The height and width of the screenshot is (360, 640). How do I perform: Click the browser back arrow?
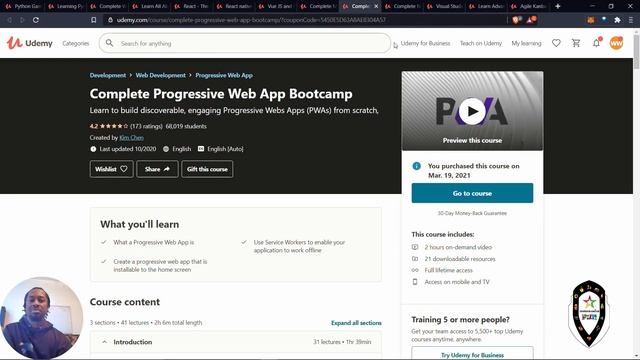tap(9, 20)
